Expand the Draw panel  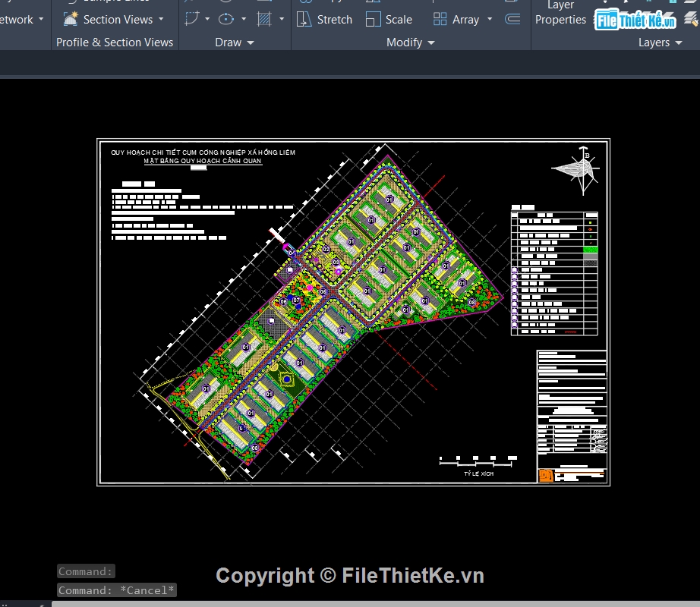[x=235, y=42]
